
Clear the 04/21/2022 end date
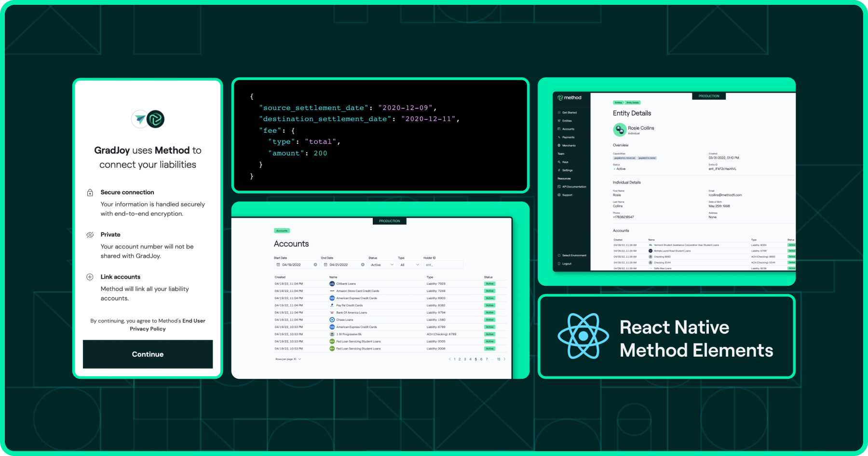tap(363, 265)
